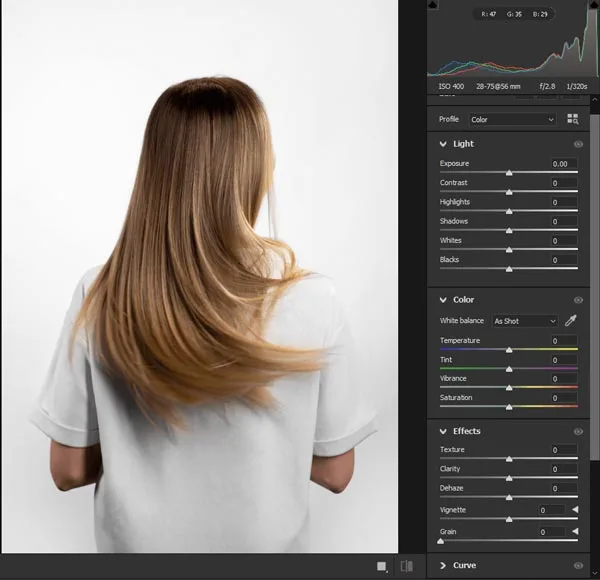Focus the Dehaze value field

point(564,488)
